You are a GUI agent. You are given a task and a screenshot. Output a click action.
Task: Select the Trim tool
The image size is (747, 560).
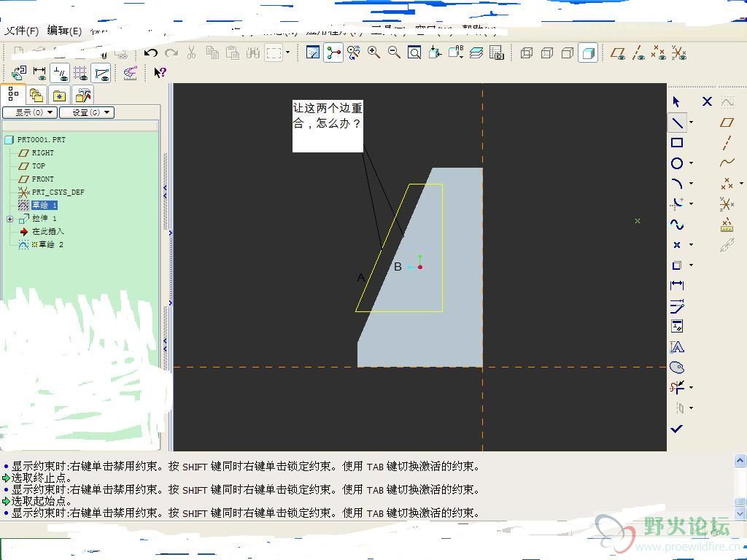click(x=677, y=387)
